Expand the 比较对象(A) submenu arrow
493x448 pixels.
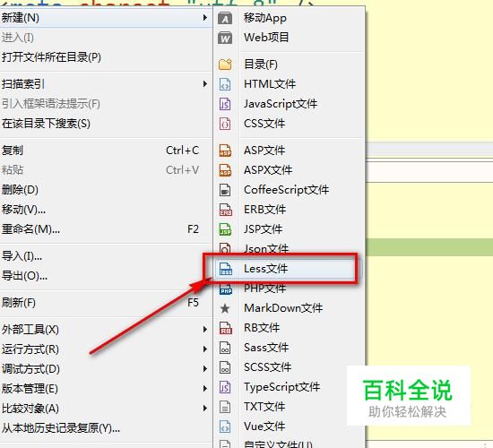coord(205,409)
